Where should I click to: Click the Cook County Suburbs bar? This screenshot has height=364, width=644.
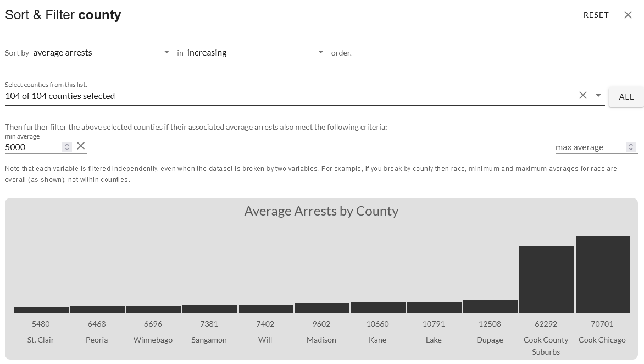point(546,279)
